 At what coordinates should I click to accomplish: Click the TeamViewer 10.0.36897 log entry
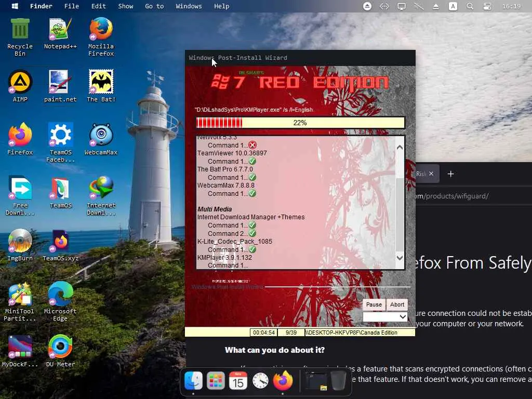pos(232,153)
